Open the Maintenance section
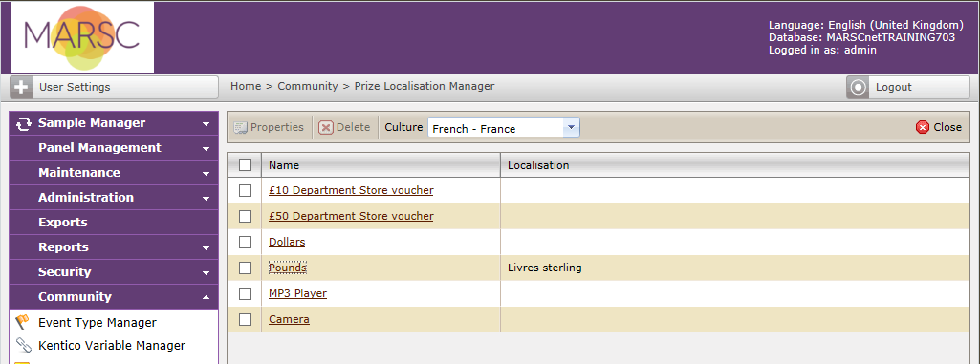 [x=114, y=173]
